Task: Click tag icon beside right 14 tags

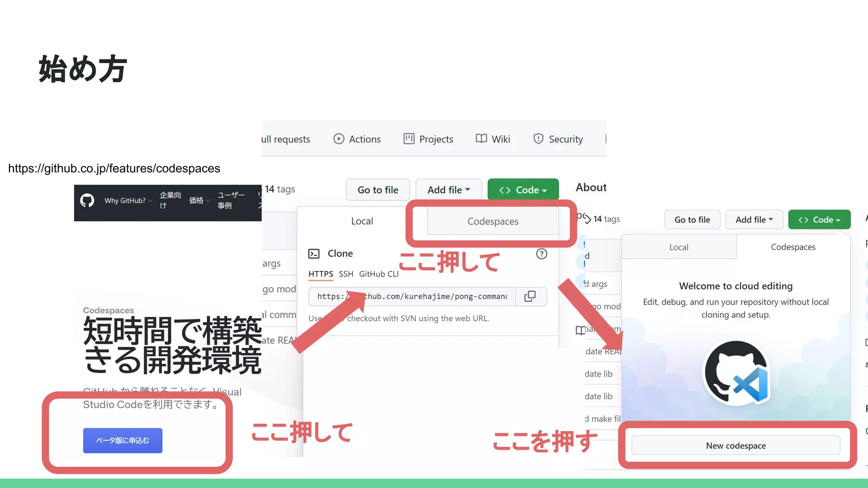Action: click(x=587, y=219)
